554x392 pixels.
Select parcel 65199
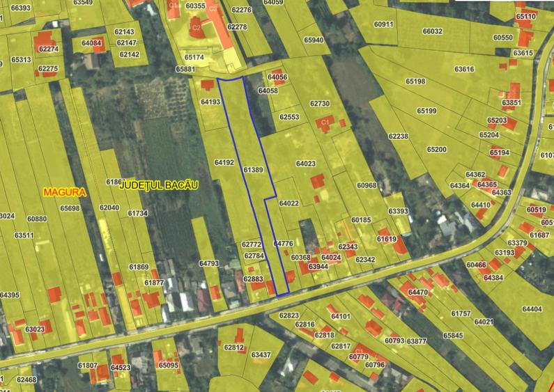(426, 111)
